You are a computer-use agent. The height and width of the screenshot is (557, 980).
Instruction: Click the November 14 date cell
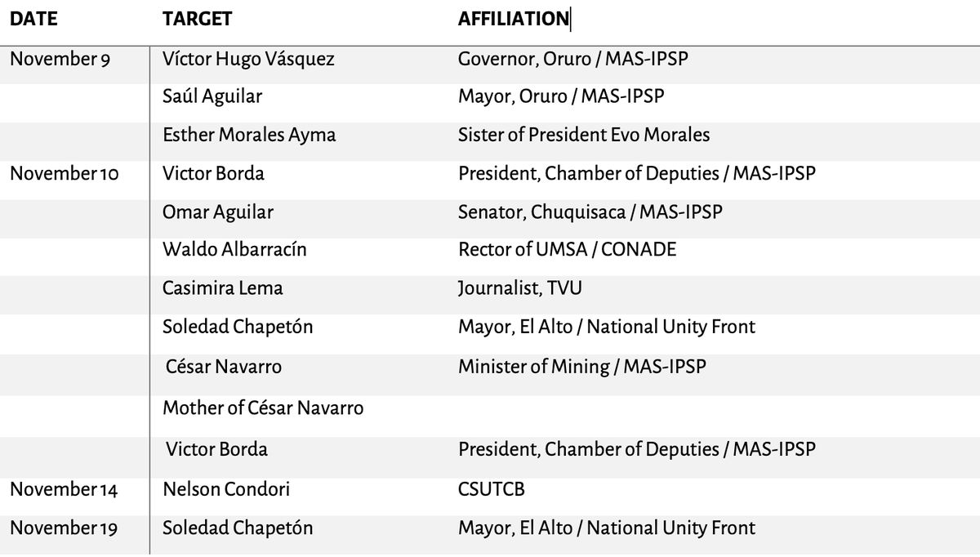click(x=64, y=490)
